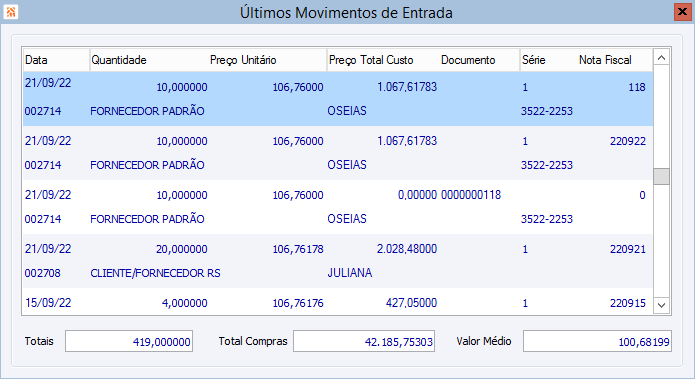Screen dimensions: 695x379
Task: Click code 002708
Action: 43,273
